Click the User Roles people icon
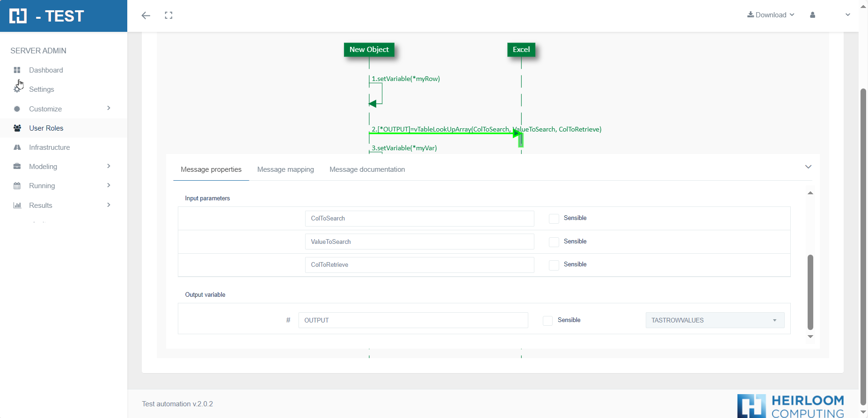 17,128
